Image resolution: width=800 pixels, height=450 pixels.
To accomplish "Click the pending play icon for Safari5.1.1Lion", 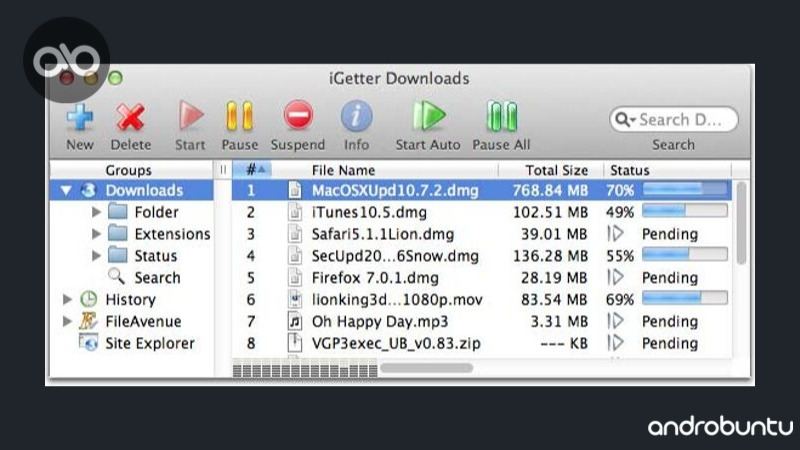I will click(x=615, y=234).
